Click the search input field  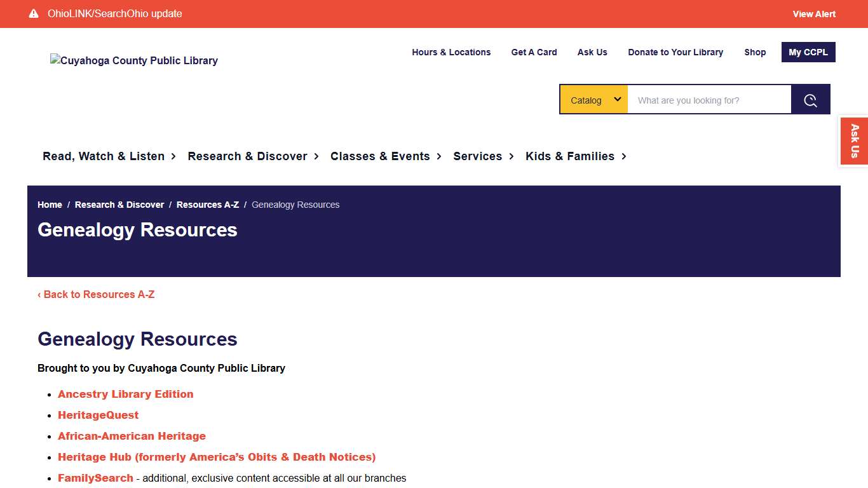(709, 99)
